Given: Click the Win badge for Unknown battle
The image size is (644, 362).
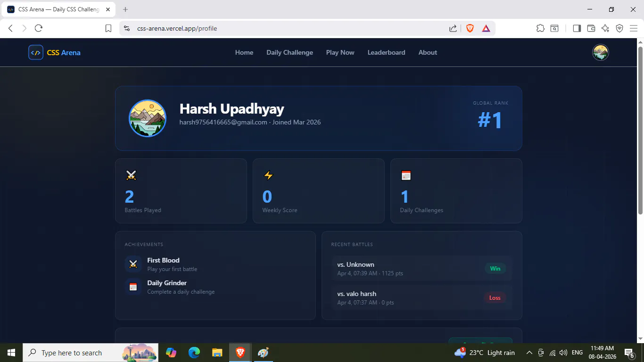Looking at the screenshot, I should pos(495,269).
